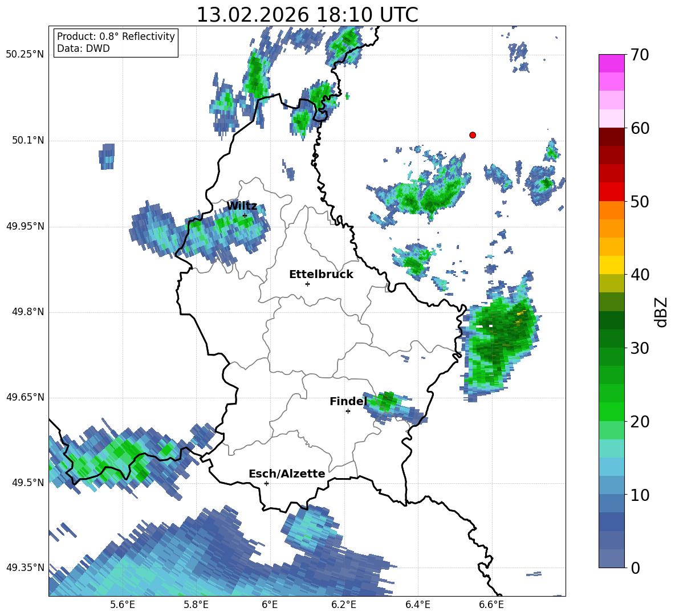
Task: Click the 0 value on colorbar
Action: tap(635, 568)
